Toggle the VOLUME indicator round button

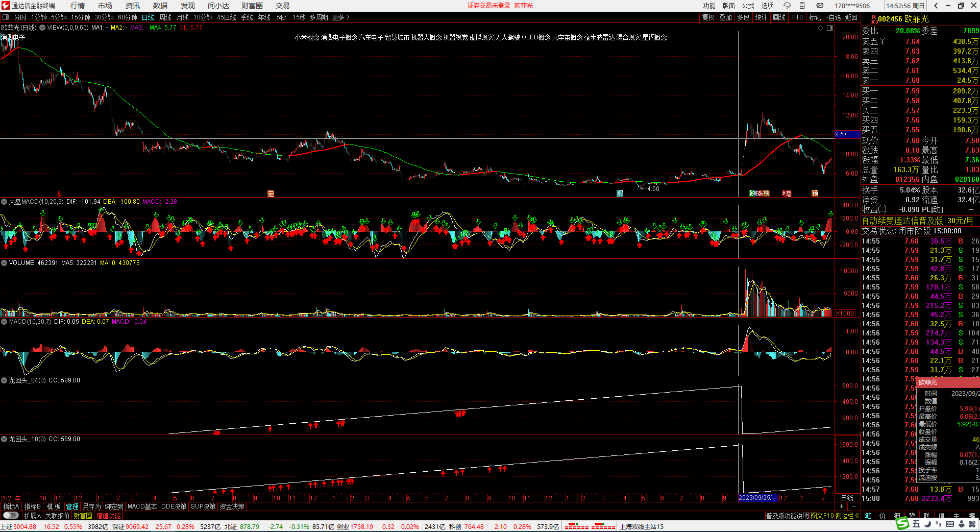pyautogui.click(x=4, y=263)
